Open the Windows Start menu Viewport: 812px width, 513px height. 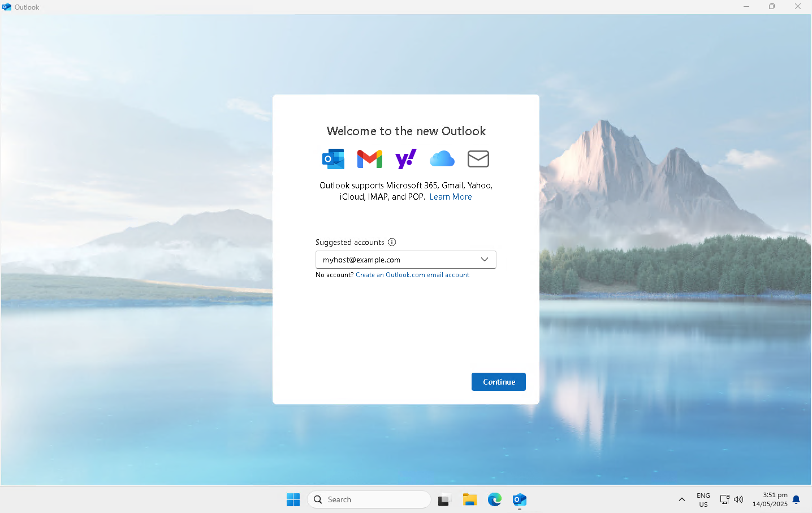[x=293, y=499]
